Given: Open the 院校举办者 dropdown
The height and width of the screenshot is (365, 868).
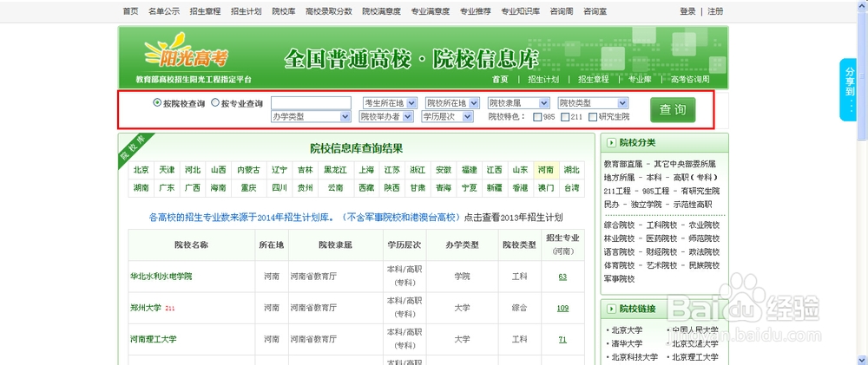Looking at the screenshot, I should point(386,117).
